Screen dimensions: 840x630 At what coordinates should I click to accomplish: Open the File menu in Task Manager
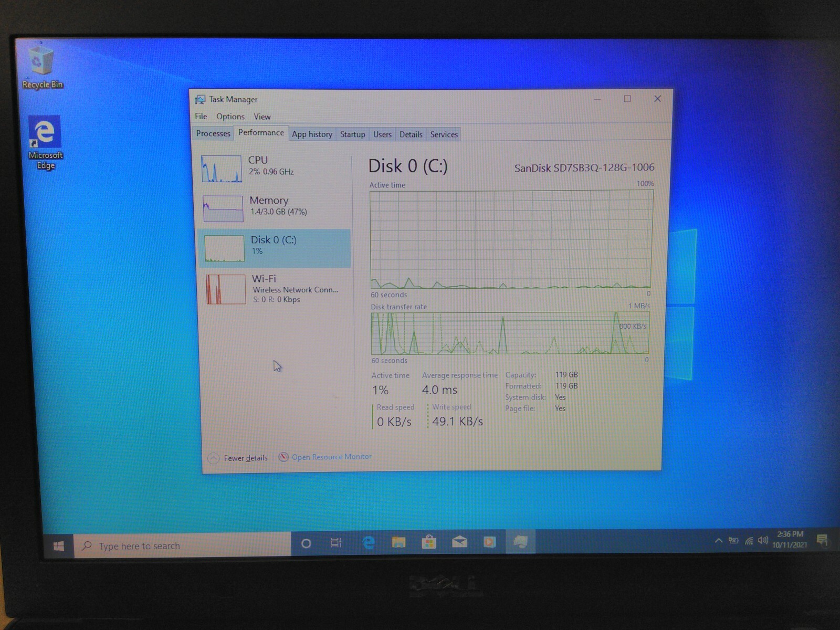(201, 116)
